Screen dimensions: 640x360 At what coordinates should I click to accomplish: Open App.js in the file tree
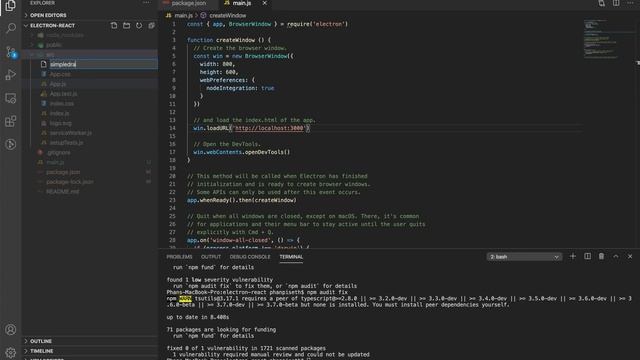58,84
